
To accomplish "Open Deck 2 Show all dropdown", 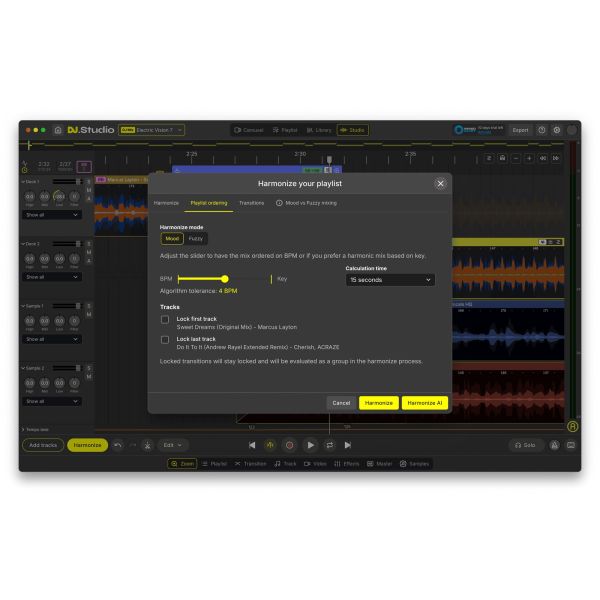I will click(x=52, y=277).
